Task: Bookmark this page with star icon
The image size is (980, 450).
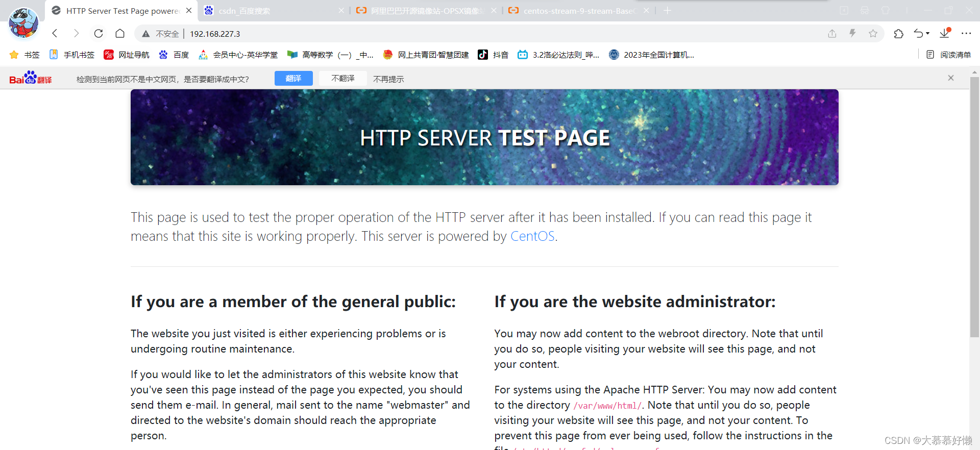Action: point(873,34)
